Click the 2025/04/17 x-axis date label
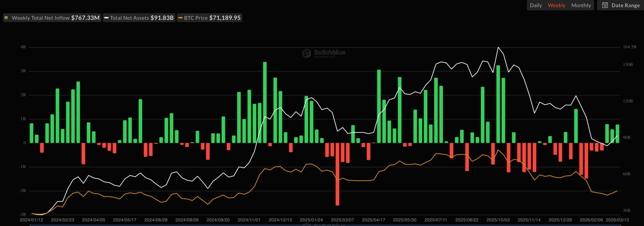The height and width of the screenshot is (226, 644). point(374,220)
